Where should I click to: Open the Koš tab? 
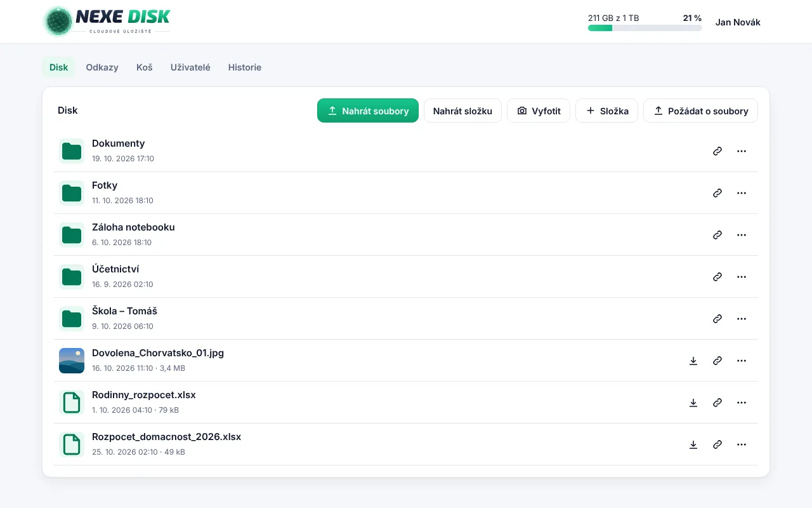coord(145,67)
